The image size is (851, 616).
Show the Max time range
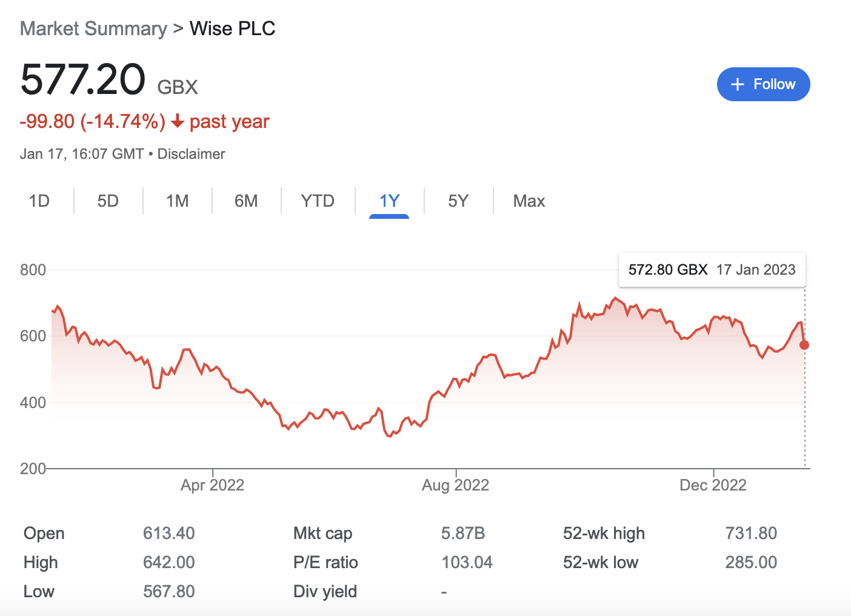(x=529, y=201)
